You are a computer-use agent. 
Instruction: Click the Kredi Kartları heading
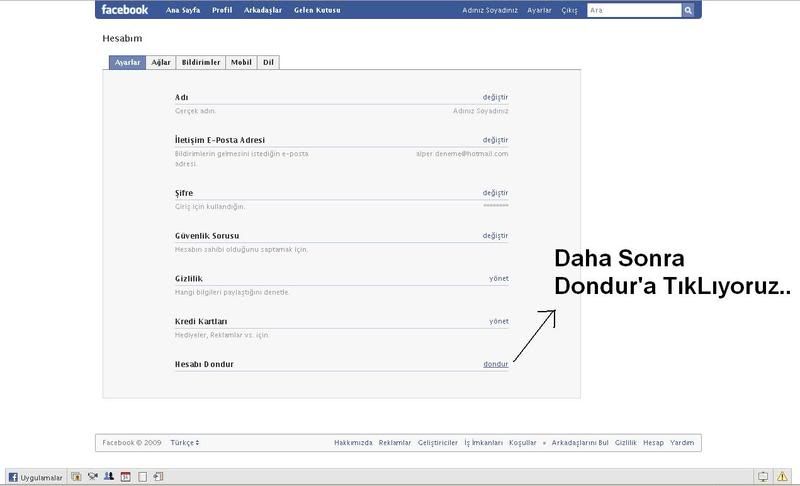tap(201, 321)
